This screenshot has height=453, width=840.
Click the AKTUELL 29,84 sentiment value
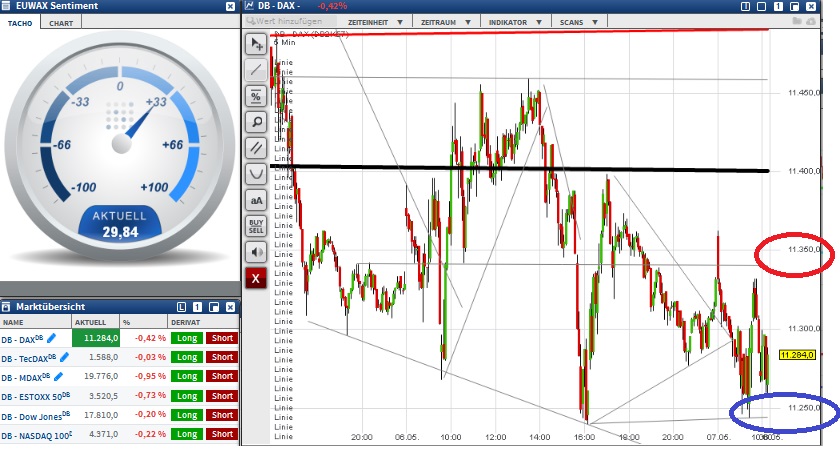pos(121,232)
